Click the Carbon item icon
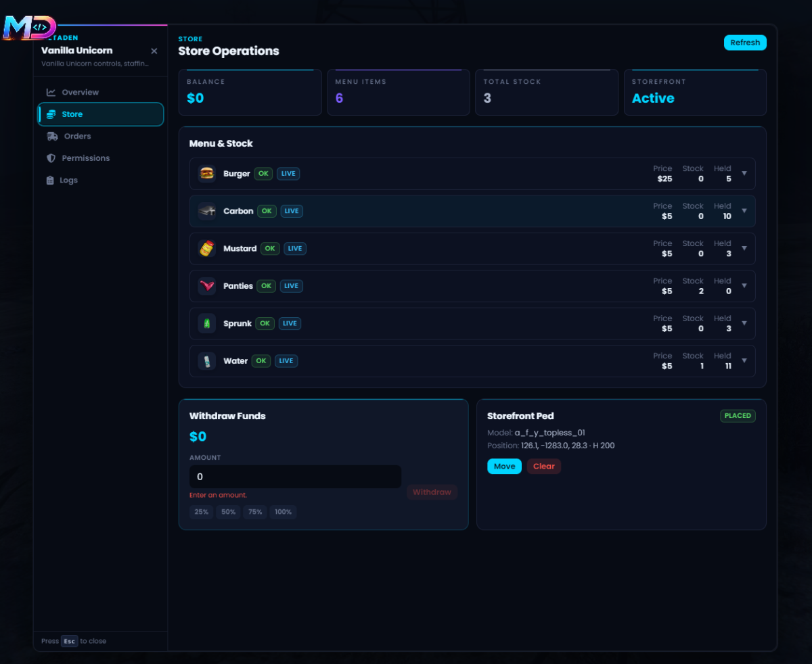 (x=206, y=211)
